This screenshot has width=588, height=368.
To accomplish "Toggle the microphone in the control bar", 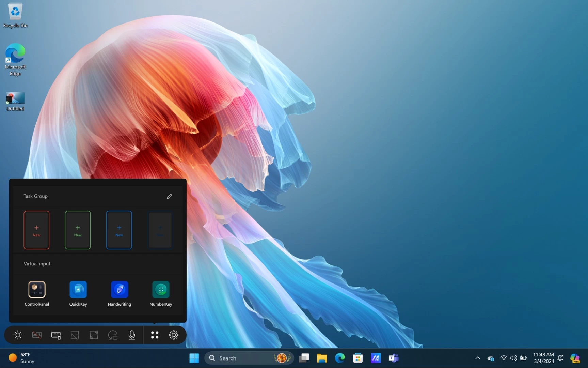I will 132,335.
